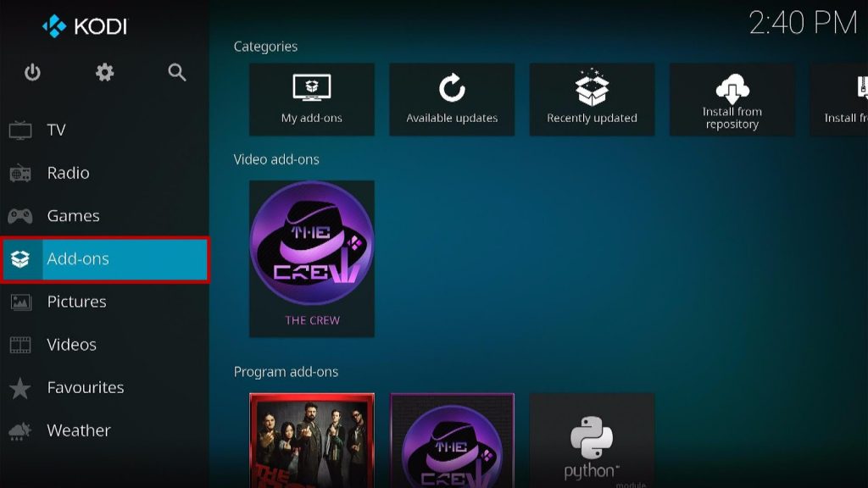Open the Radio section
This screenshot has width=868, height=488.
(x=104, y=173)
